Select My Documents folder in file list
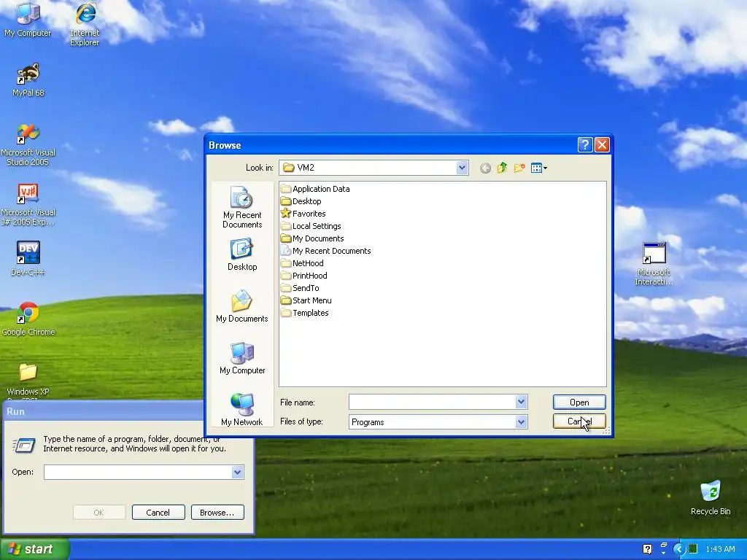 [312, 238]
